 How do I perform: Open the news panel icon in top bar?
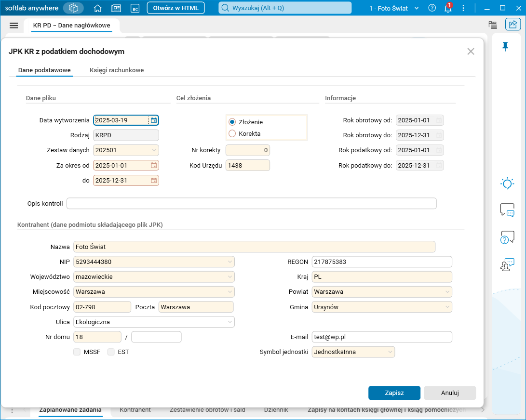(116, 8)
